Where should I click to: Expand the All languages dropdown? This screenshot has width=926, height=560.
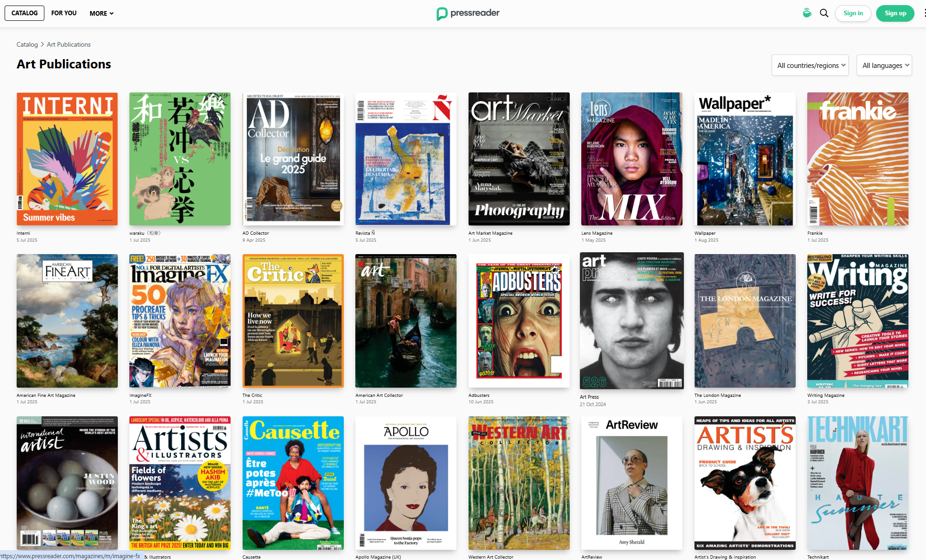tap(884, 65)
